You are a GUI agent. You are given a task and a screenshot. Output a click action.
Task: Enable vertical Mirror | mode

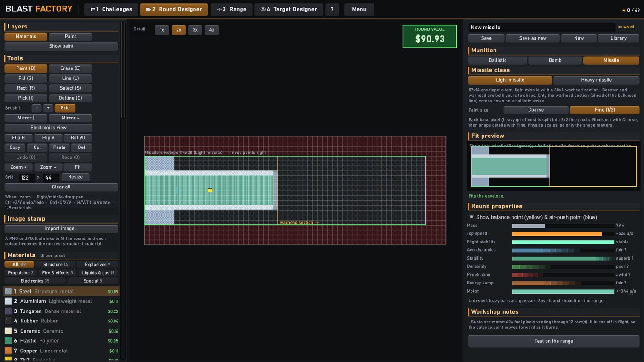point(26,118)
